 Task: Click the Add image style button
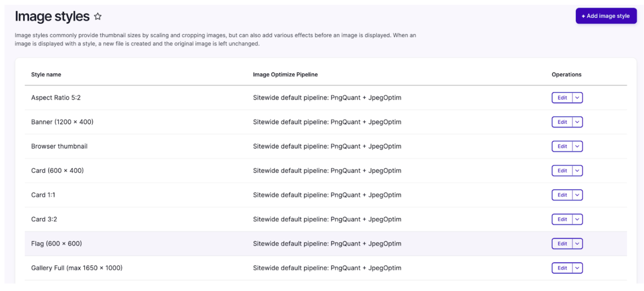[x=606, y=16]
